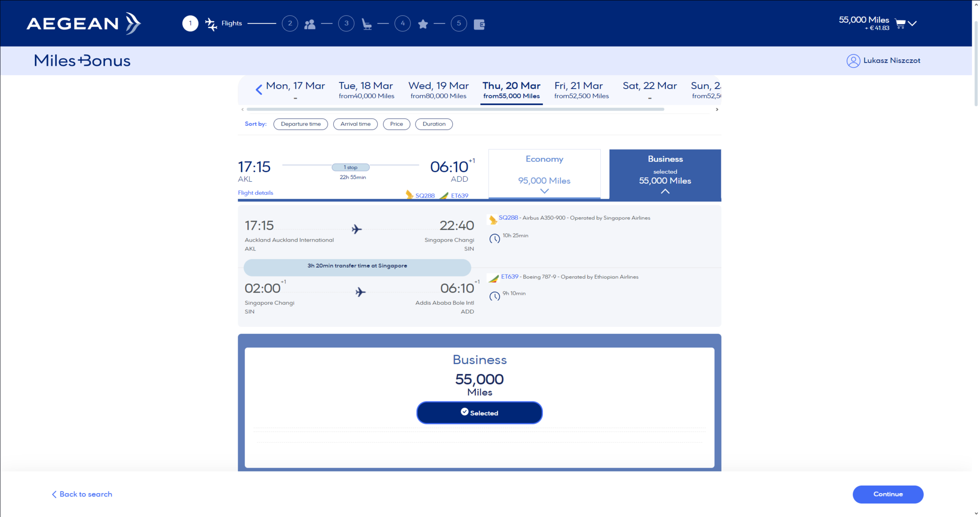Expand the Economy 95,000 Miles fare

(544, 174)
